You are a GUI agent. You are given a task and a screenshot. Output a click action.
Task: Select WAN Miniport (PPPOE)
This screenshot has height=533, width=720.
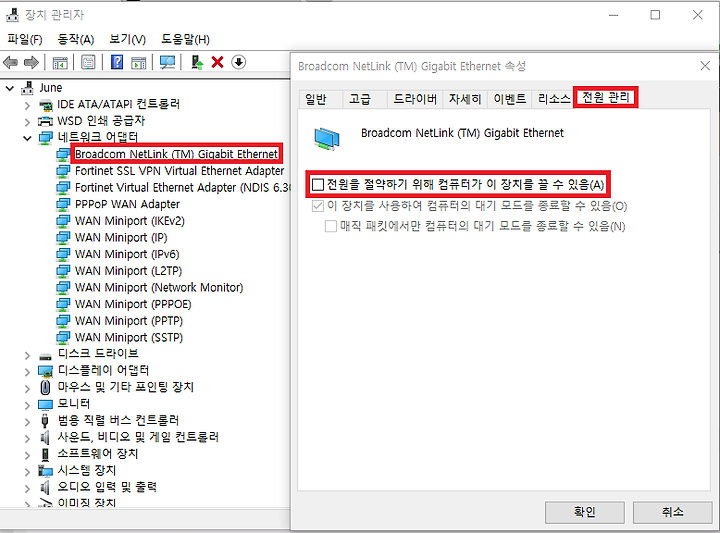[x=133, y=304]
